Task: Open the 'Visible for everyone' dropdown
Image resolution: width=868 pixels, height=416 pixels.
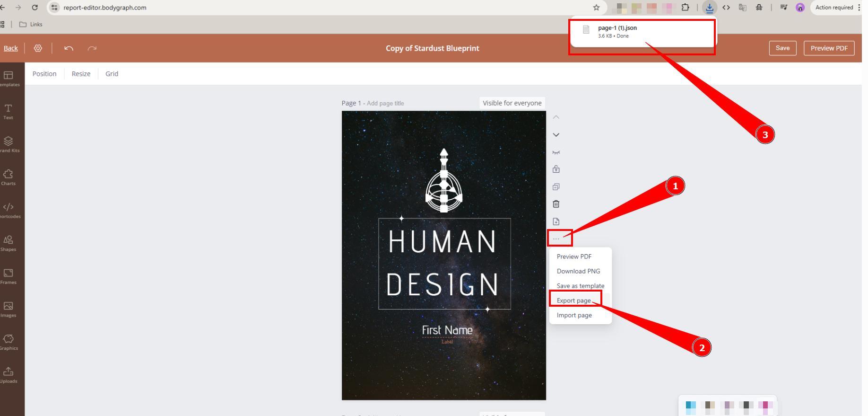Action: pos(512,103)
